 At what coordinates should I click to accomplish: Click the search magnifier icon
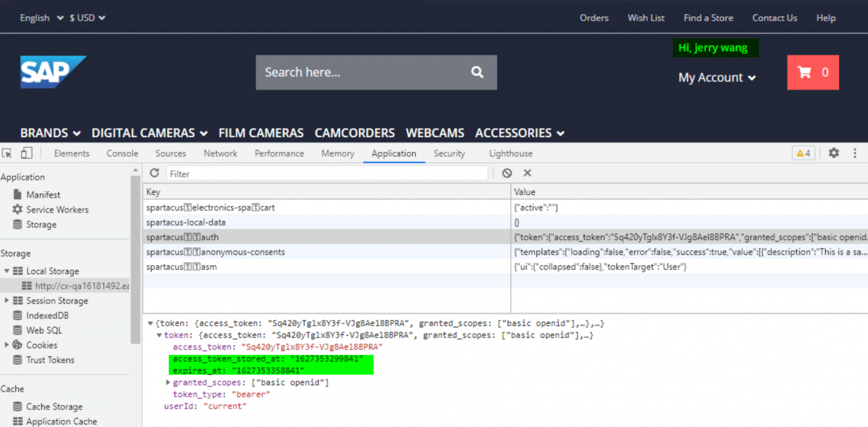[477, 72]
